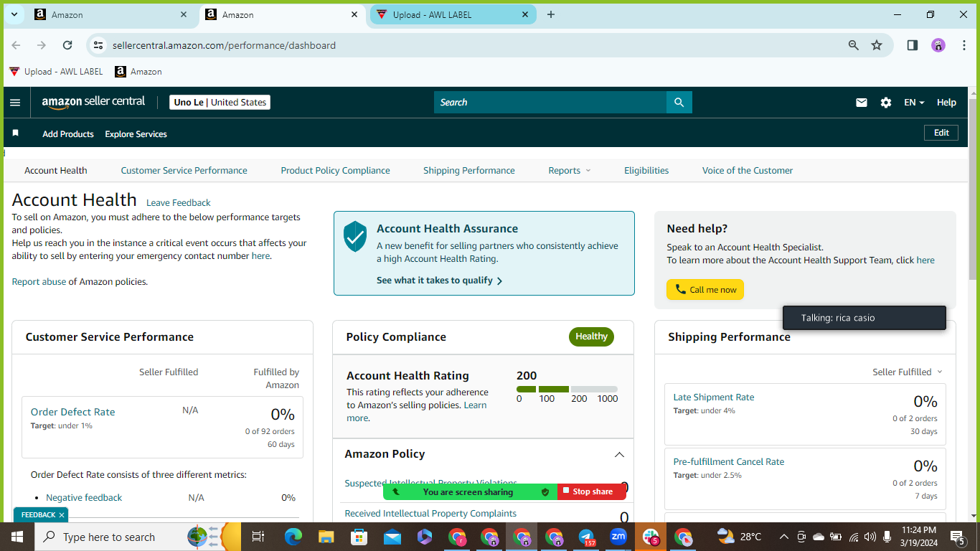Viewport: 980px width, 551px height.
Task: Open Received Intellectual Property Complaints link
Action: point(430,514)
